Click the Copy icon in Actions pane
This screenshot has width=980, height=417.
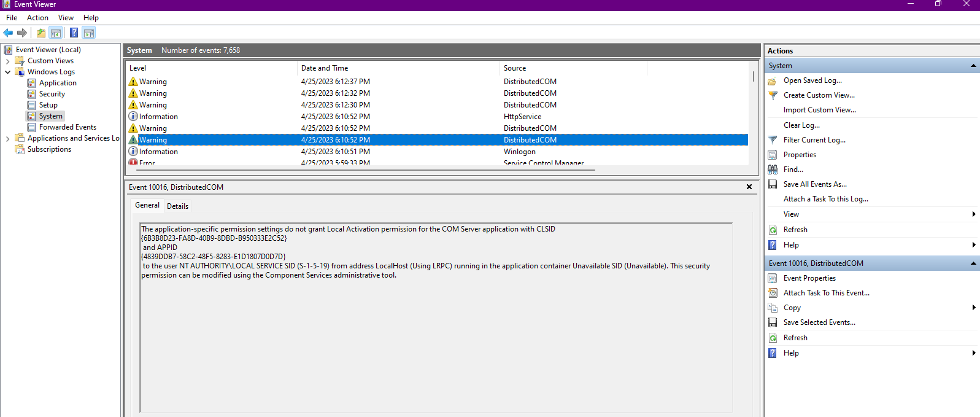tap(773, 308)
